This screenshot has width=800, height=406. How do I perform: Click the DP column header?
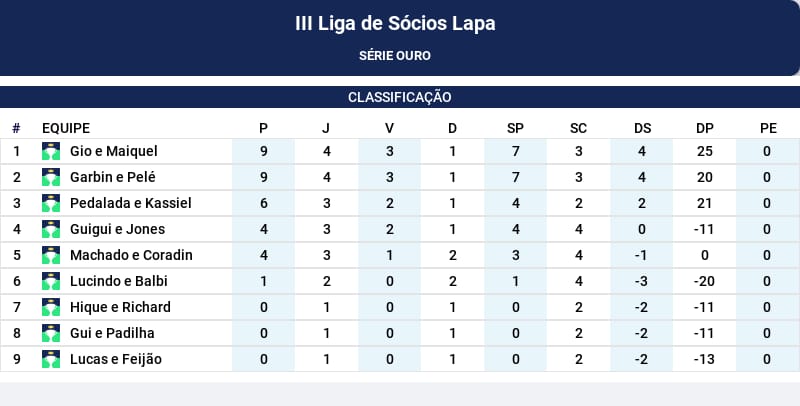click(x=705, y=128)
